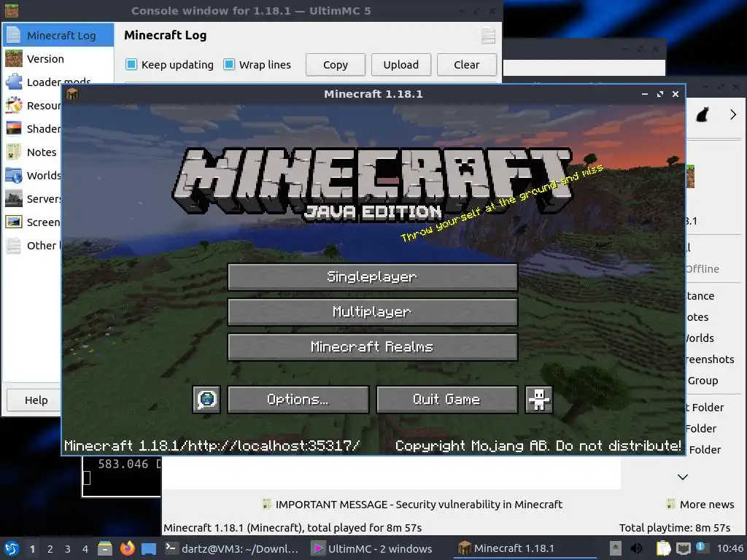The height and width of the screenshot is (560, 747).
Task: Launch Firefox from the taskbar
Action: [127, 548]
